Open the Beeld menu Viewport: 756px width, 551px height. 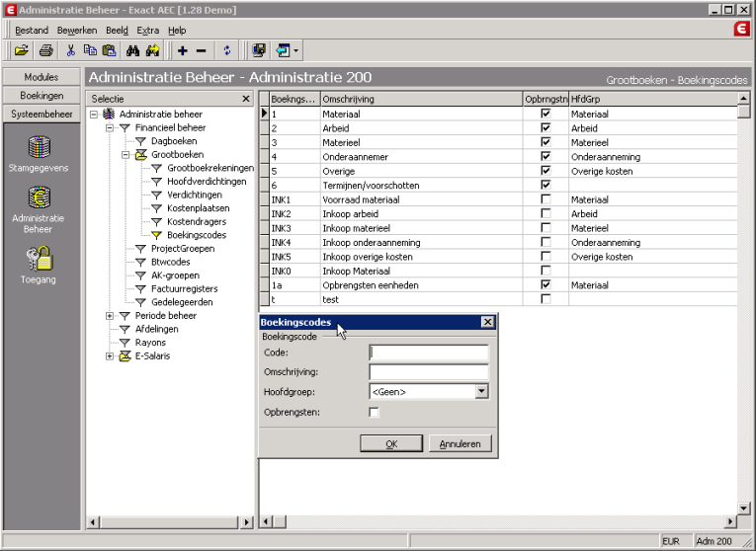[118, 31]
